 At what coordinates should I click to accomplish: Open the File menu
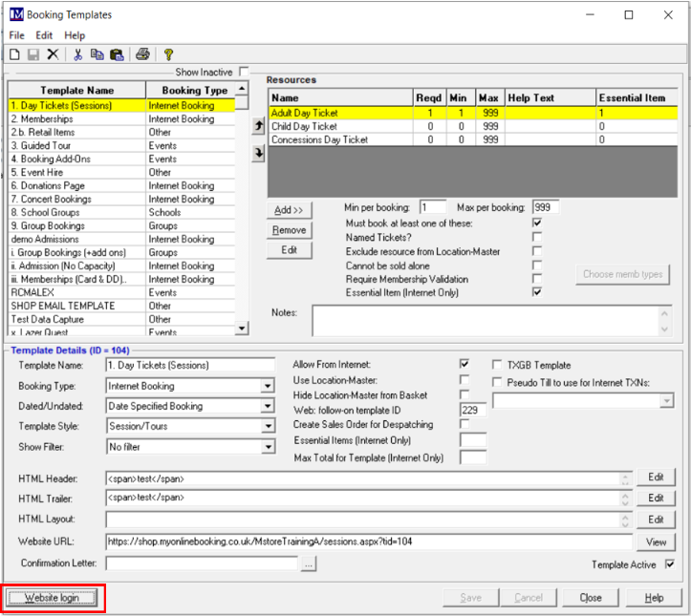coord(16,35)
